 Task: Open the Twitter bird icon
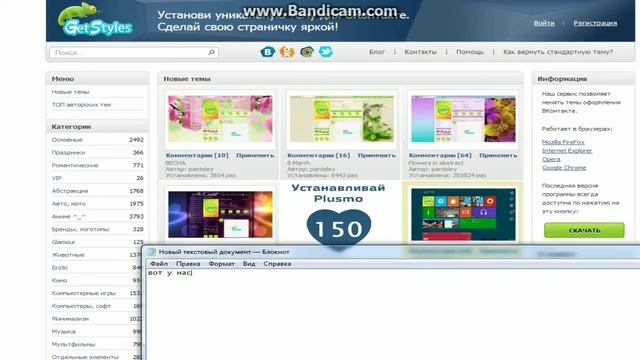pyautogui.click(x=326, y=52)
